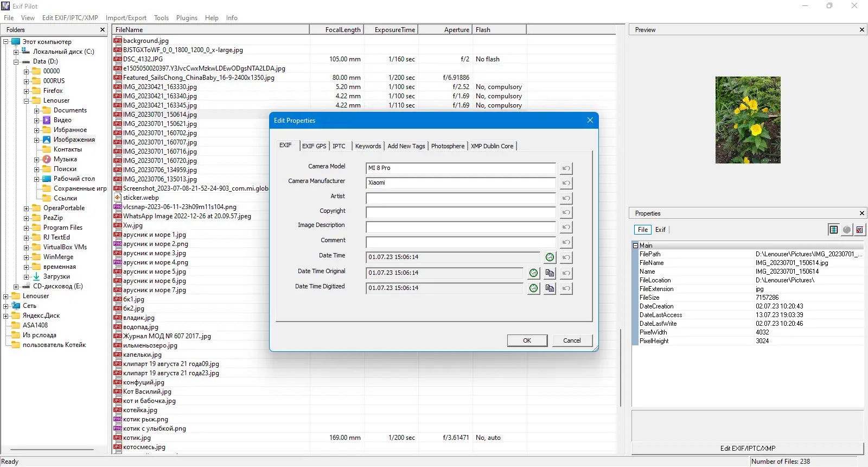The image size is (868, 467).
Task: Switch to XMP Dublin Core tab
Action: click(492, 146)
